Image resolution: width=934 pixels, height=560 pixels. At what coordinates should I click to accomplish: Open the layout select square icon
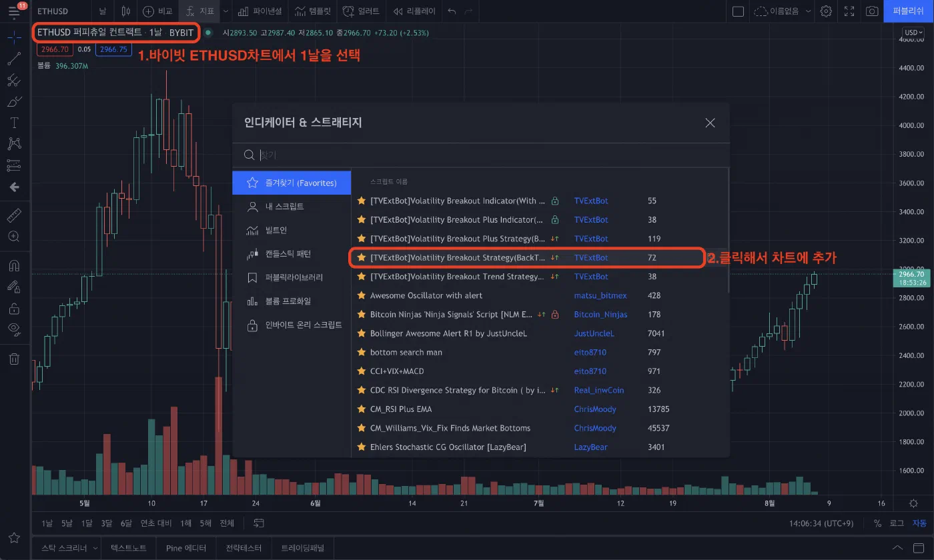click(x=738, y=11)
